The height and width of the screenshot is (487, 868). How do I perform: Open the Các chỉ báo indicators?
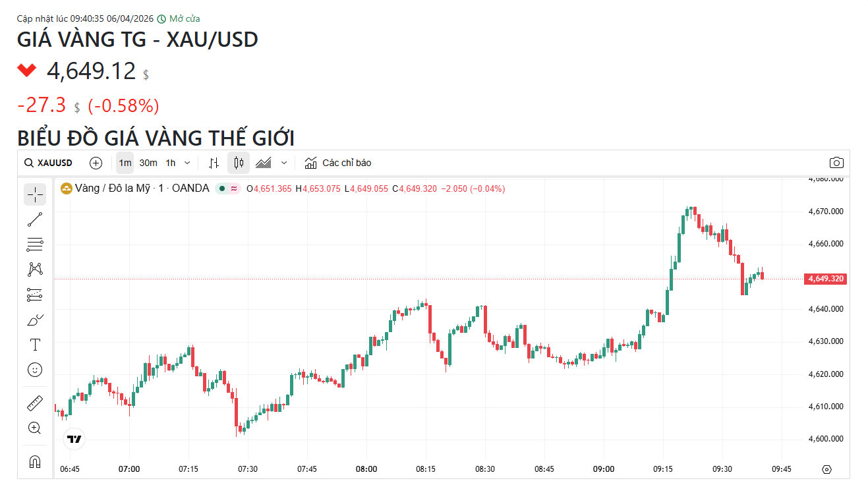338,163
